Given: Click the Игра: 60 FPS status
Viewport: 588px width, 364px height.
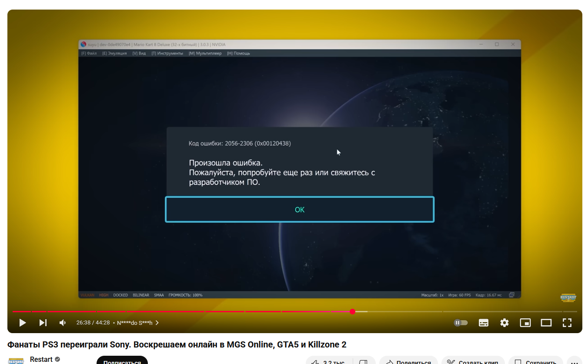Looking at the screenshot, I should pyautogui.click(x=459, y=295).
